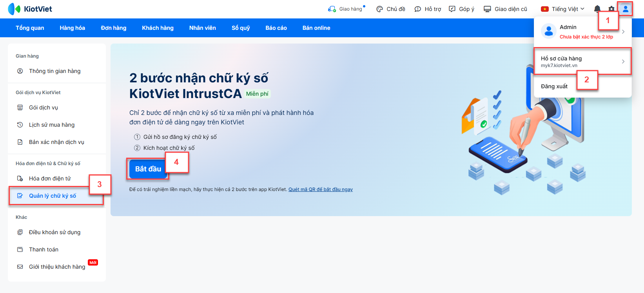Expand the Hồ sơ cửa hàng chevron
This screenshot has width=644, height=293.
(x=623, y=62)
